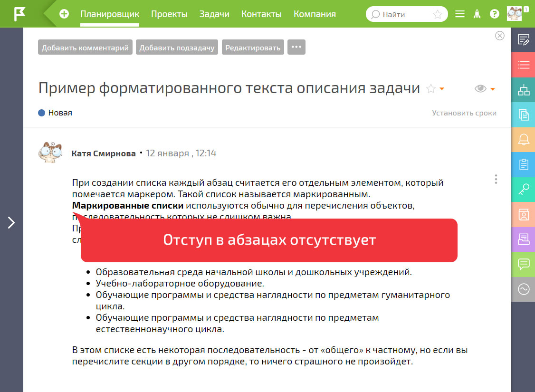Click the star icon in search box

[438, 14]
